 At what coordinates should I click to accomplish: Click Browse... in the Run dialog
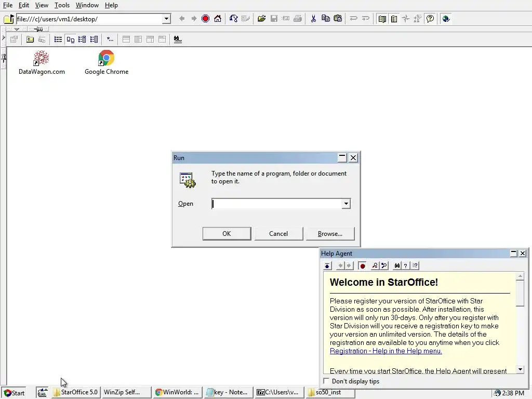click(330, 234)
